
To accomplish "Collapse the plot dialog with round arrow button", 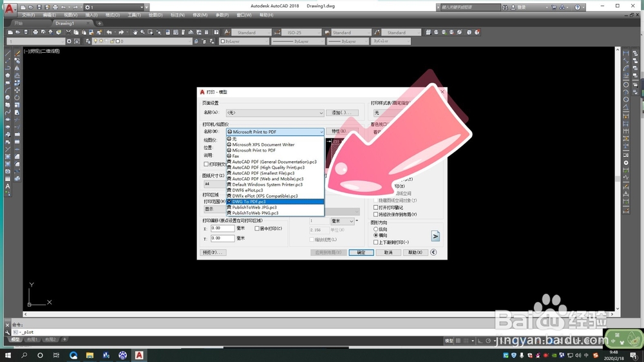I will pyautogui.click(x=433, y=252).
